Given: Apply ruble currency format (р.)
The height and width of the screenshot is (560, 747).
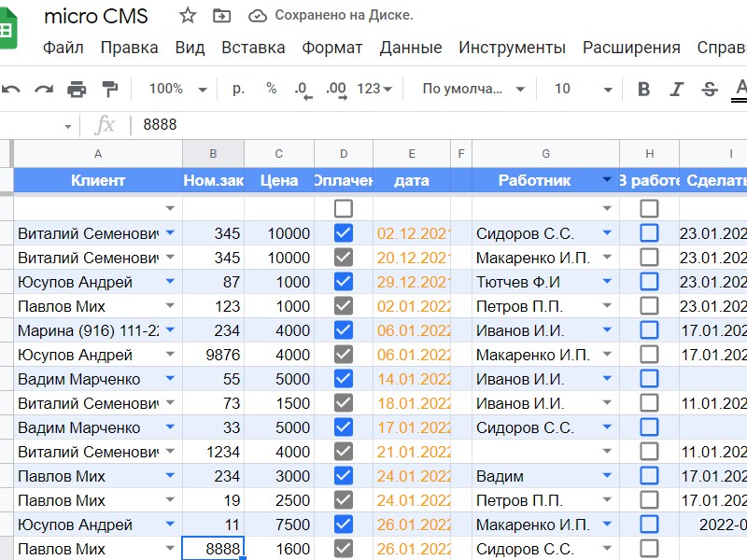Looking at the screenshot, I should coord(238,89).
